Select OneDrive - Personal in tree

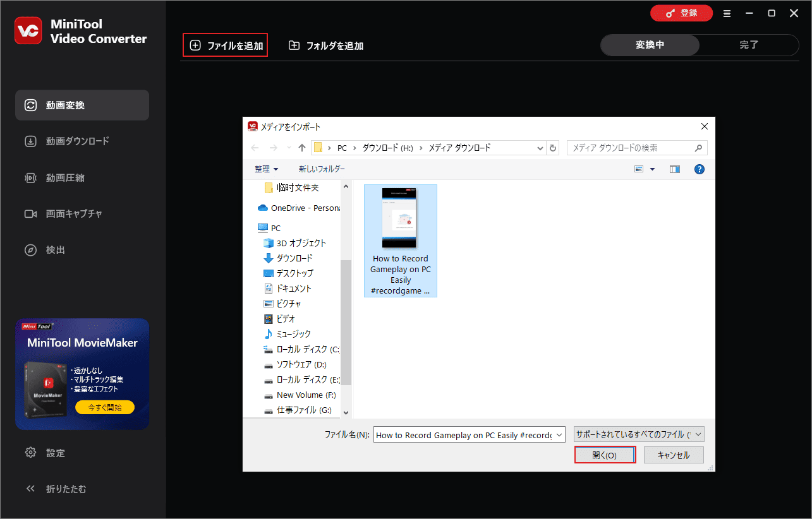click(298, 208)
